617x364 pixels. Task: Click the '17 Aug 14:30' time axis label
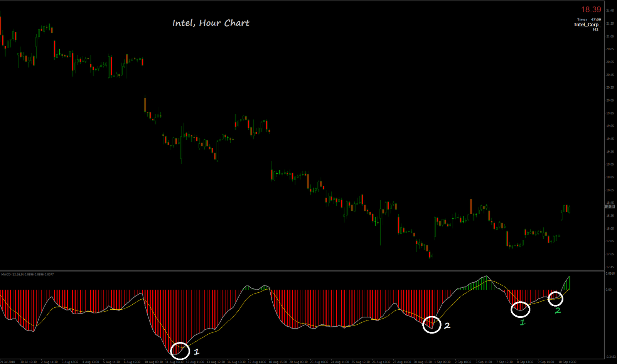pos(257,362)
